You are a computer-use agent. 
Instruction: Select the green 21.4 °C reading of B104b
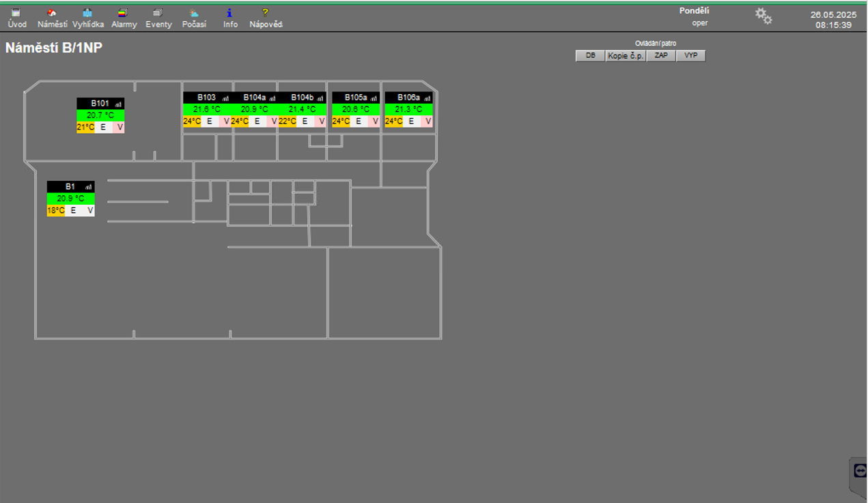302,109
